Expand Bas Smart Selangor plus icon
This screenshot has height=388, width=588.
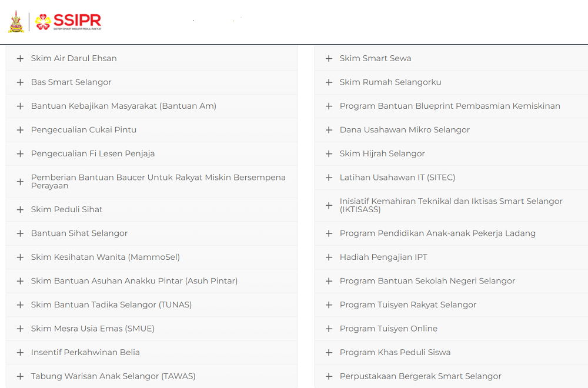(20, 82)
